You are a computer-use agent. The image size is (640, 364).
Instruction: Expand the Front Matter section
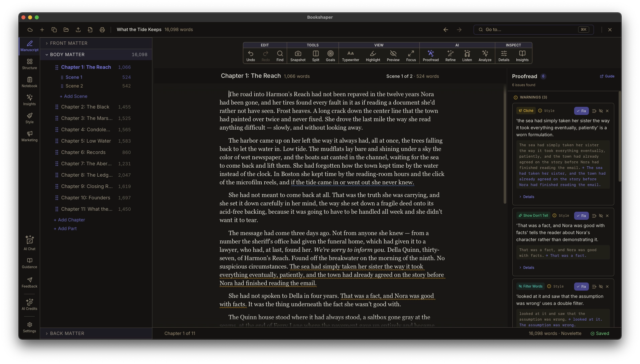(x=96, y=43)
